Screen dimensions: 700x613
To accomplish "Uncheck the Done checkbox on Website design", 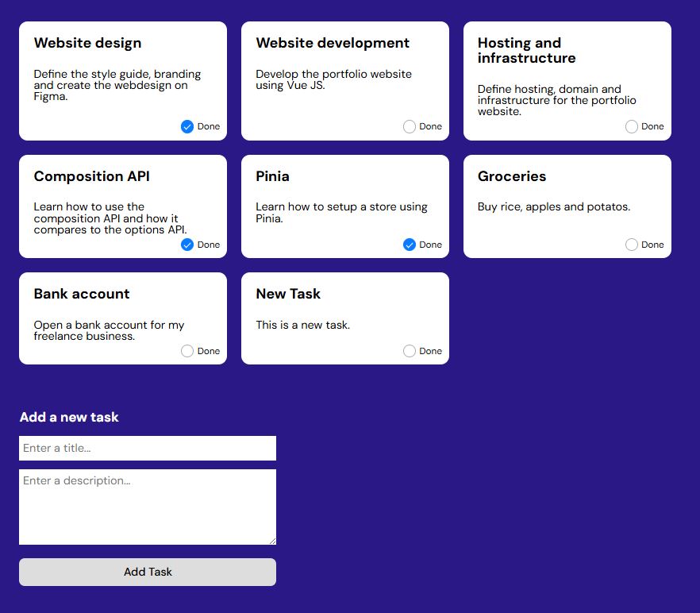I will (x=187, y=126).
